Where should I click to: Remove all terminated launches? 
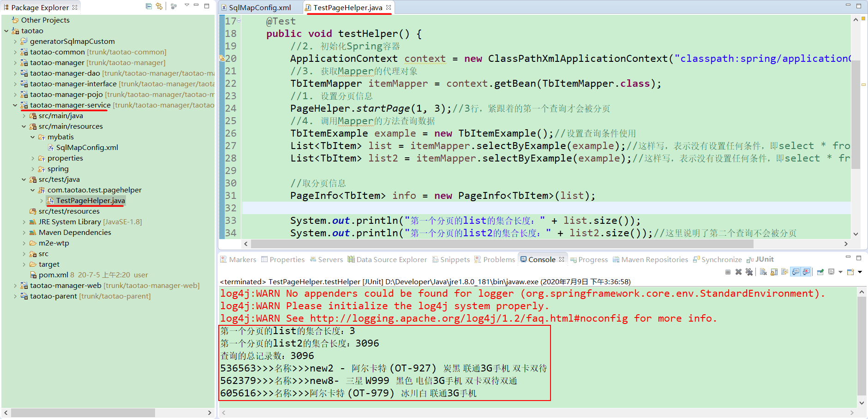click(749, 272)
